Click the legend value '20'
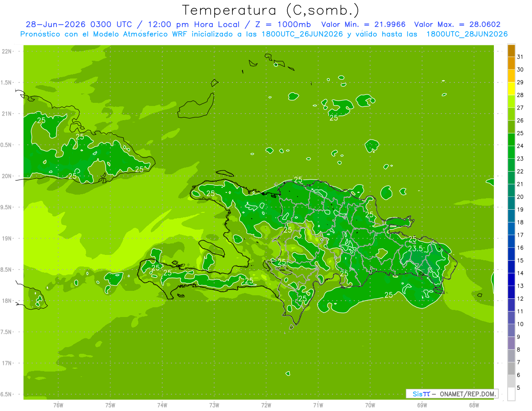 pyautogui.click(x=520, y=197)
